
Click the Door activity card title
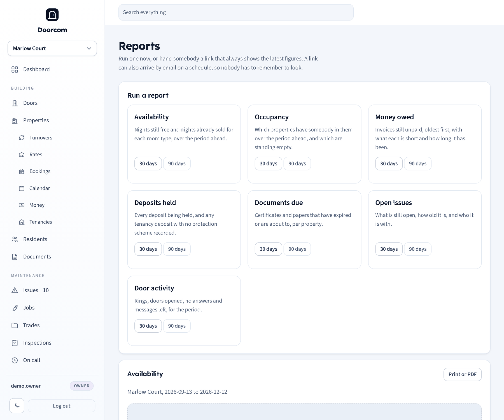pyautogui.click(x=154, y=288)
